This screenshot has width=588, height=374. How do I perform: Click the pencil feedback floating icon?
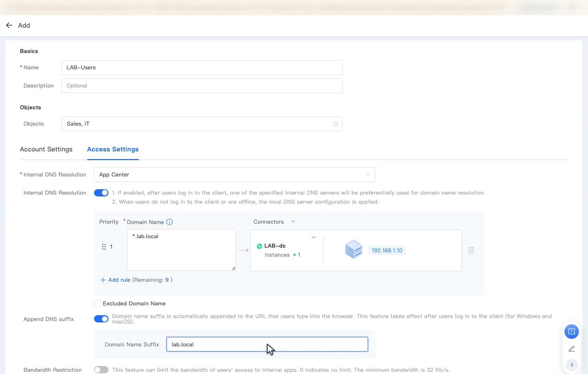coord(571,349)
